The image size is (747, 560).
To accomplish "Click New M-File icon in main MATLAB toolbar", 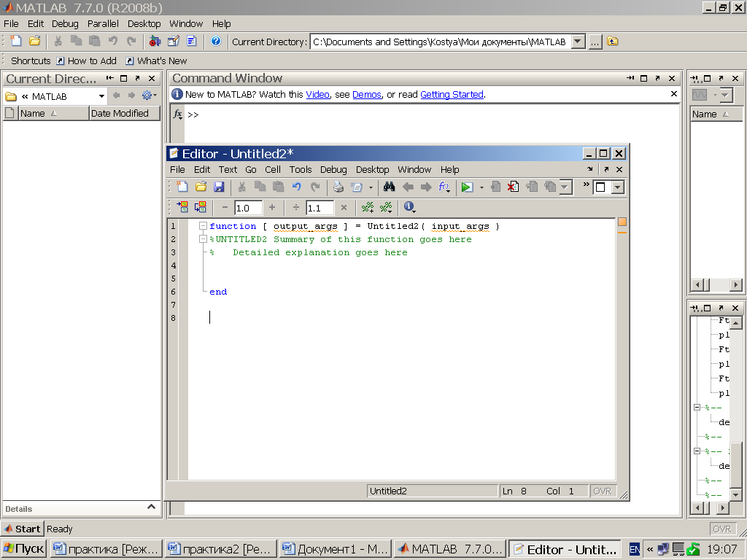I will 16,42.
